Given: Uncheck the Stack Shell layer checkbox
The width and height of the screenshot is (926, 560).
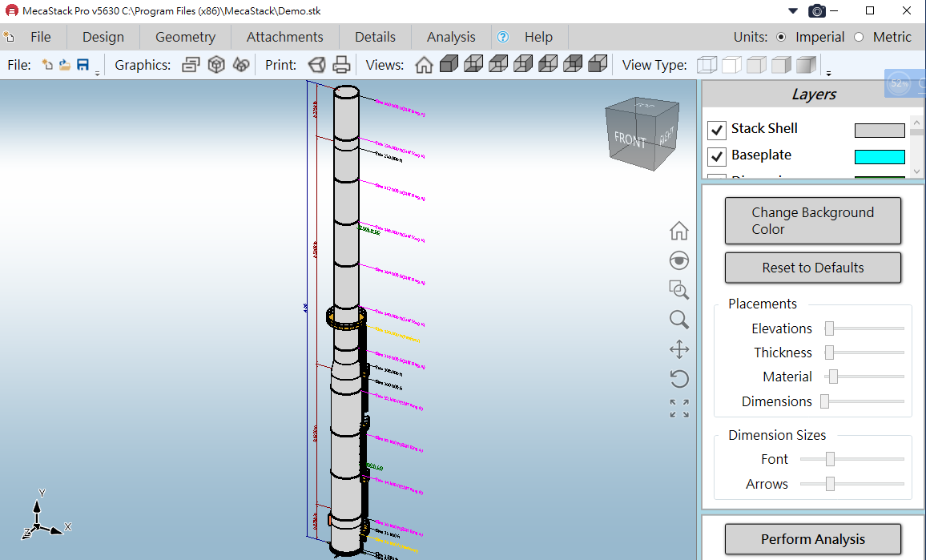Looking at the screenshot, I should click(x=717, y=130).
